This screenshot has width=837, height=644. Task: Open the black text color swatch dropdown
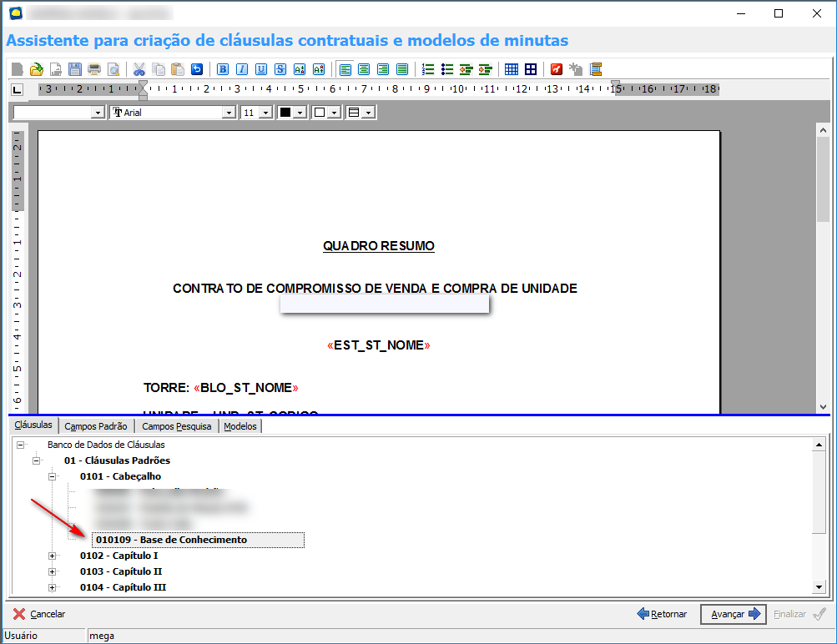[300, 113]
